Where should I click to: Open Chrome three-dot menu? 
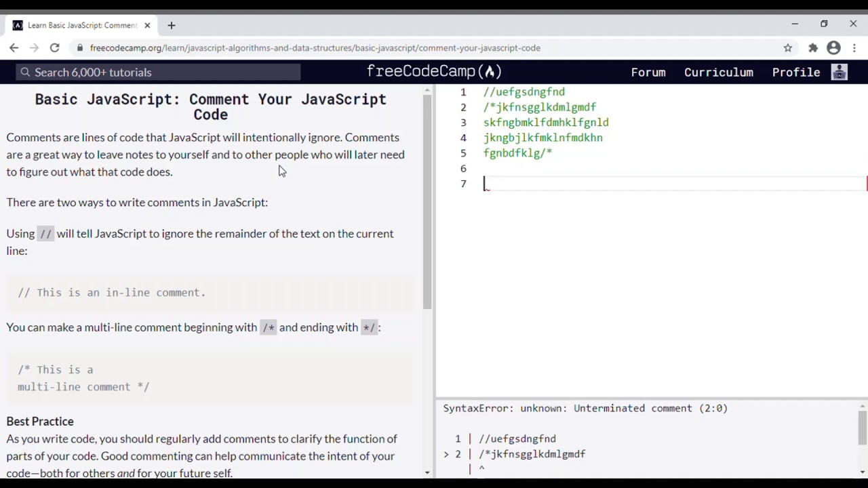[x=854, y=48]
